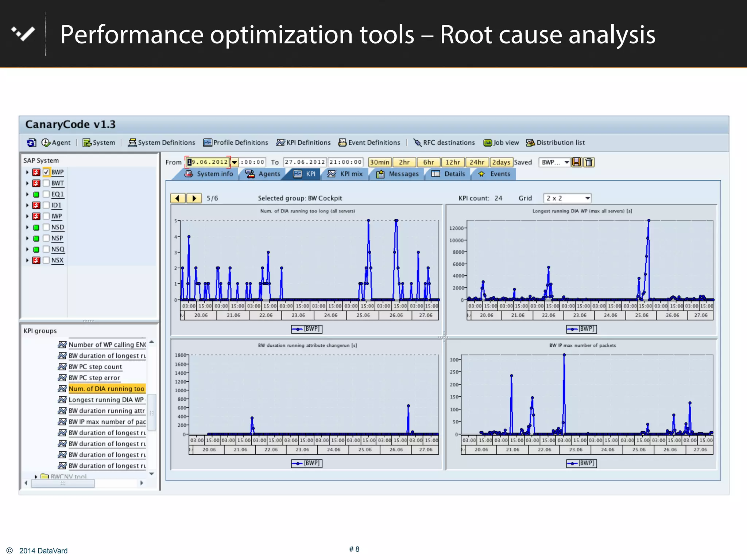Image resolution: width=747 pixels, height=560 pixels.
Task: Check the NSP system checkbox
Action: (x=46, y=238)
